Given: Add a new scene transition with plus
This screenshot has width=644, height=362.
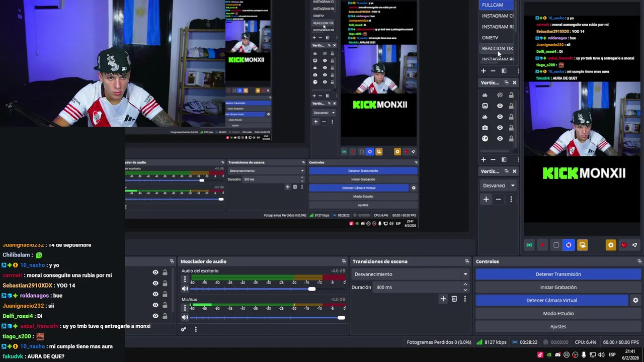Looking at the screenshot, I should [x=443, y=299].
